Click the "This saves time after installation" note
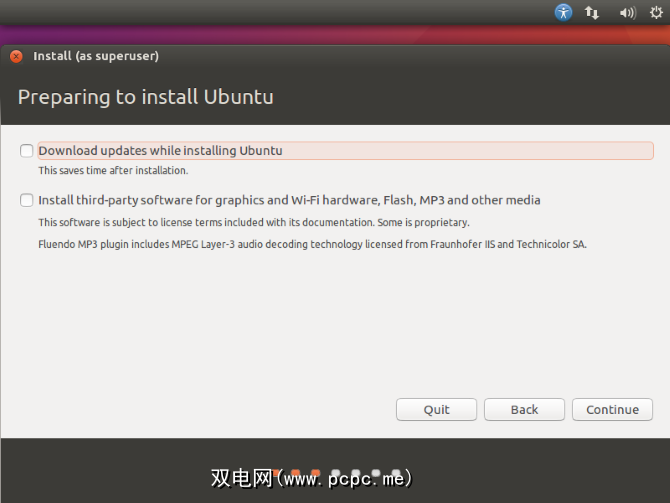The width and height of the screenshot is (670, 503). [113, 171]
